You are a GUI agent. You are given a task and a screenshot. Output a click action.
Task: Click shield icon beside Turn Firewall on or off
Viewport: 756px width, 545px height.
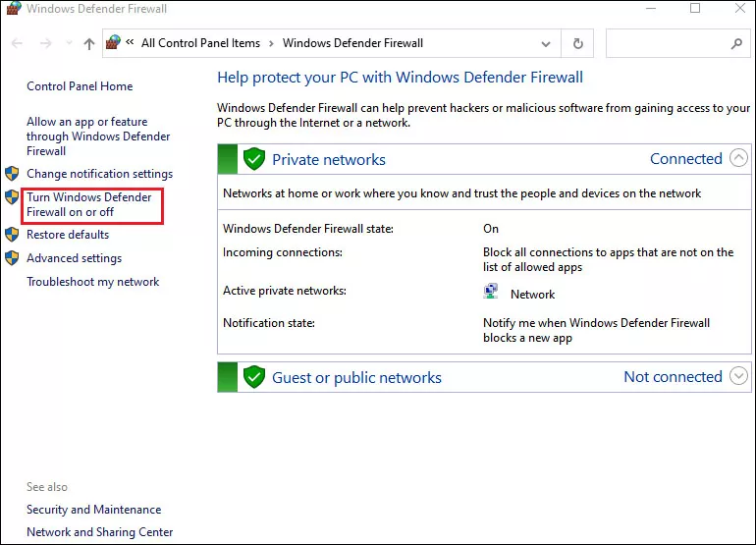click(x=12, y=196)
